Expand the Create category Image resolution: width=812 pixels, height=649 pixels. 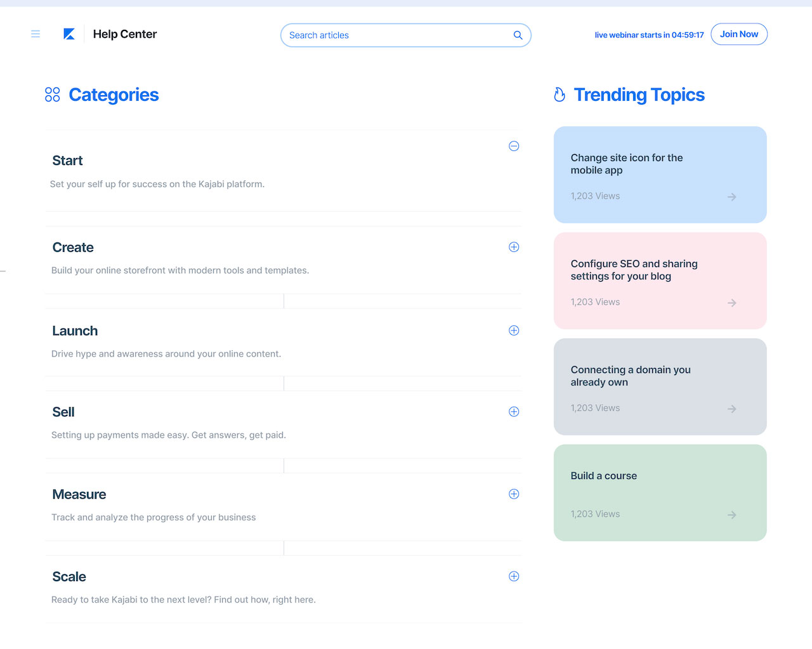click(514, 247)
